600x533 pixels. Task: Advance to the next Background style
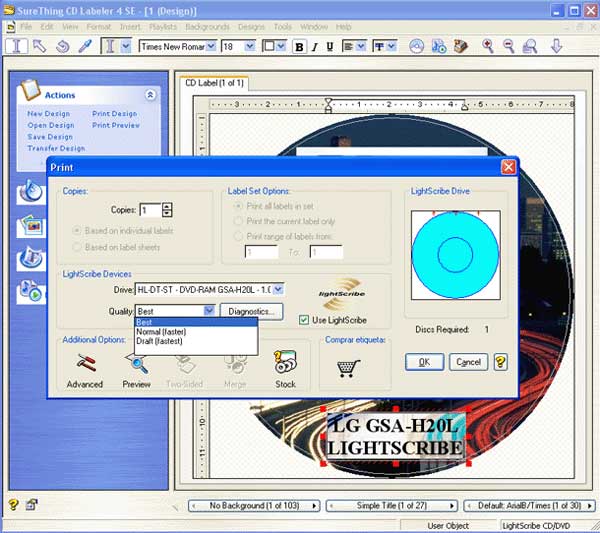click(x=315, y=506)
